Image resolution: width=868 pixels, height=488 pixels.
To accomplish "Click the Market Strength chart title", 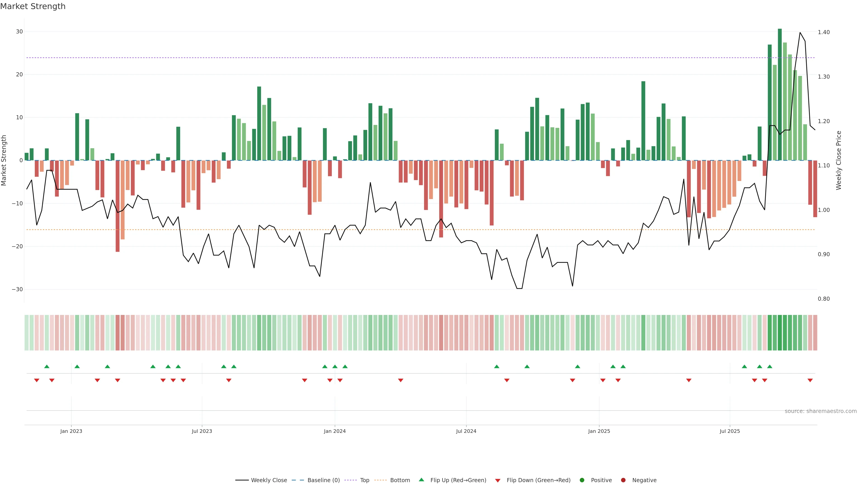I will pyautogui.click(x=33, y=6).
